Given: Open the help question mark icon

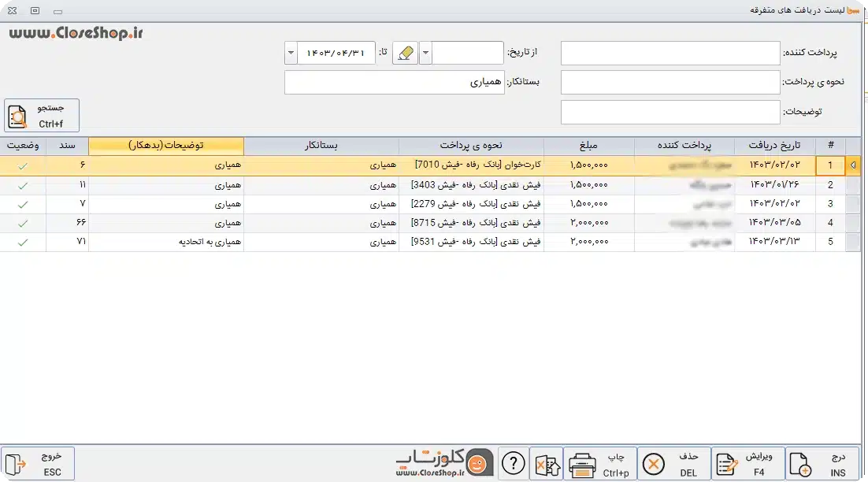Looking at the screenshot, I should tap(514, 463).
